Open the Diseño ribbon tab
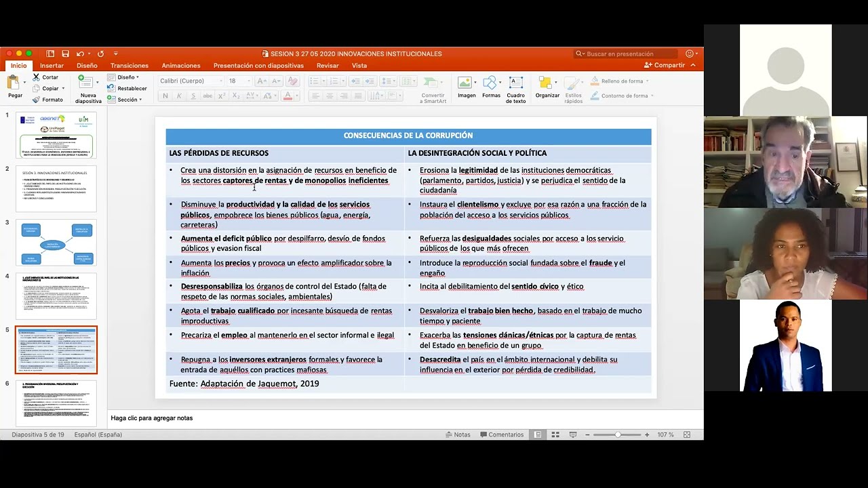 click(x=87, y=66)
